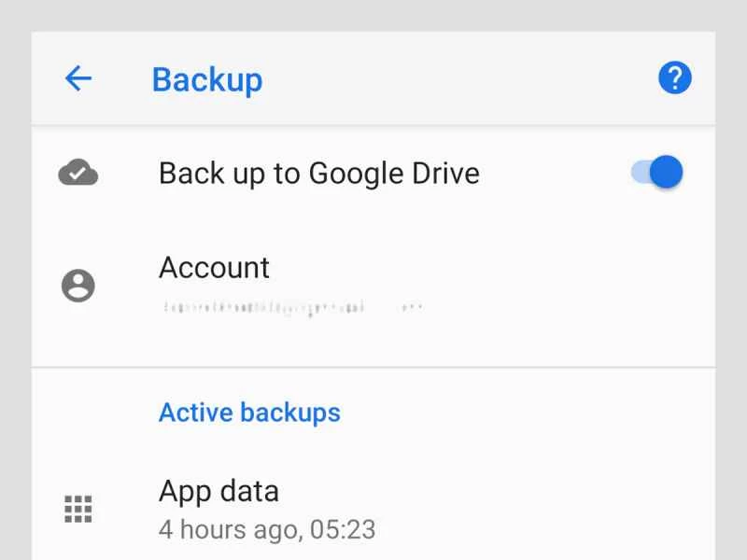This screenshot has width=747, height=560.
Task: Tap the "Active backups" section header
Action: [x=249, y=412]
